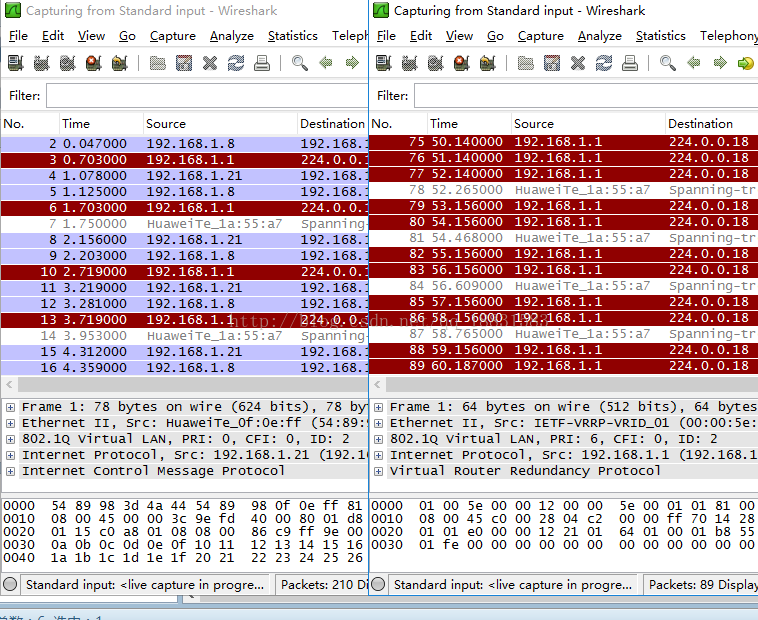Expand Frame 1: 64 bytes tree node
The height and width of the screenshot is (620, 758).
[x=379, y=407]
